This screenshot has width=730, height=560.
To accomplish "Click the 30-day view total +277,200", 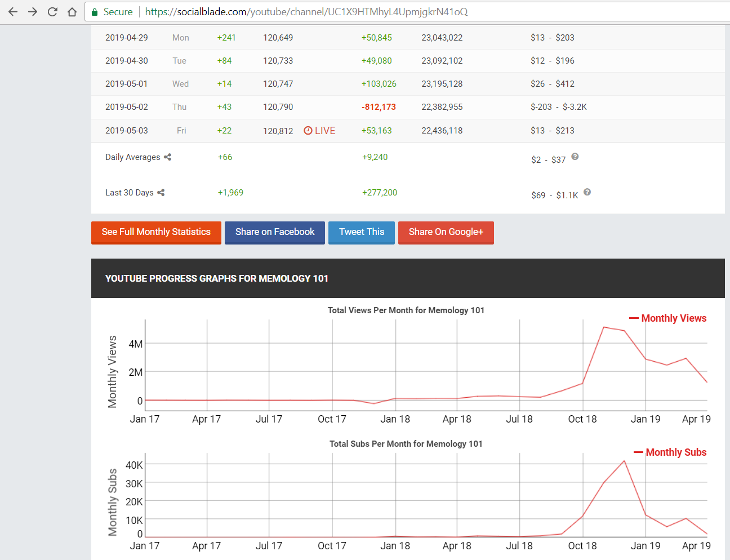I will tap(380, 193).
